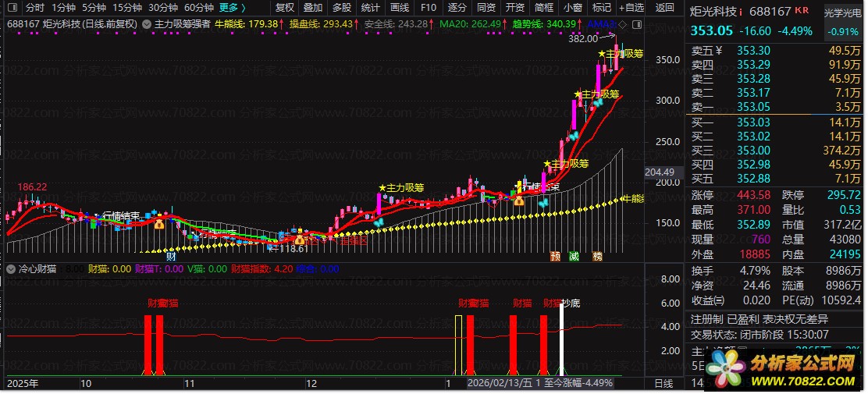
Task: Switch to the 分时 intraday view
Action: point(35,8)
